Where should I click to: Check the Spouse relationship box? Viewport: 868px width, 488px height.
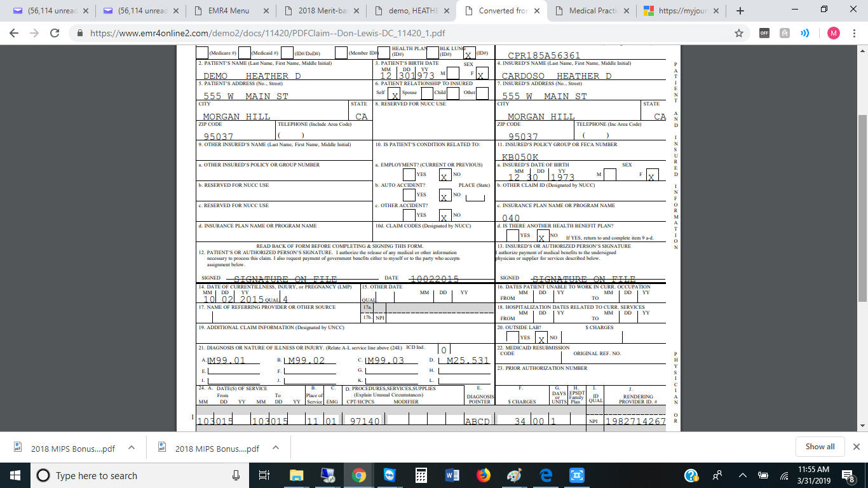pos(427,93)
